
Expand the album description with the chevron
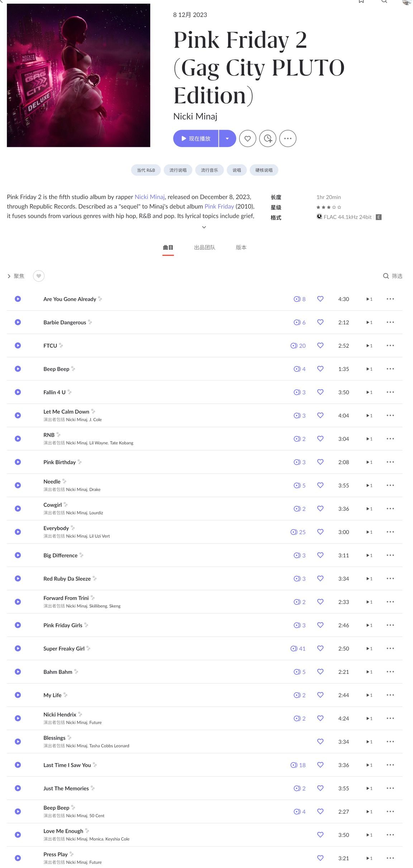tap(204, 227)
